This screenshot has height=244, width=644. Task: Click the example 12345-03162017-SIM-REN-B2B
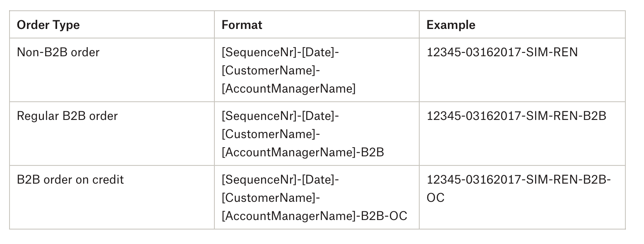[516, 116]
